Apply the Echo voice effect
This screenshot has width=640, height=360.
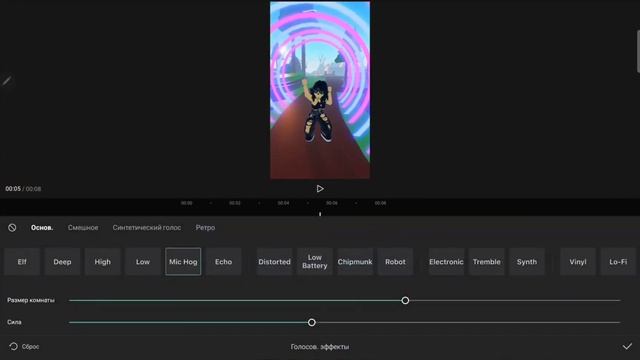pos(223,262)
